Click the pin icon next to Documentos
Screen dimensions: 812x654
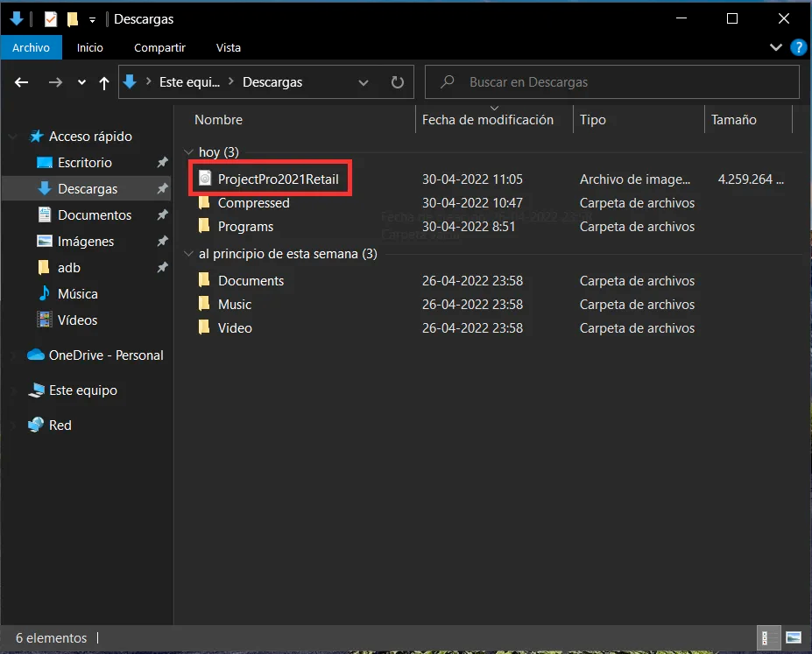pos(163,214)
